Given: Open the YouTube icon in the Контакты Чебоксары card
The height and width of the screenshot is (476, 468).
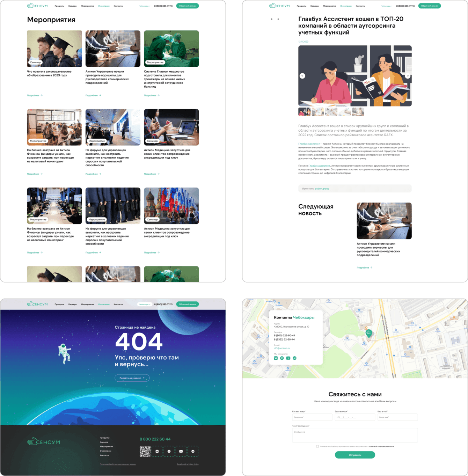Looking at the screenshot, I should (288, 358).
